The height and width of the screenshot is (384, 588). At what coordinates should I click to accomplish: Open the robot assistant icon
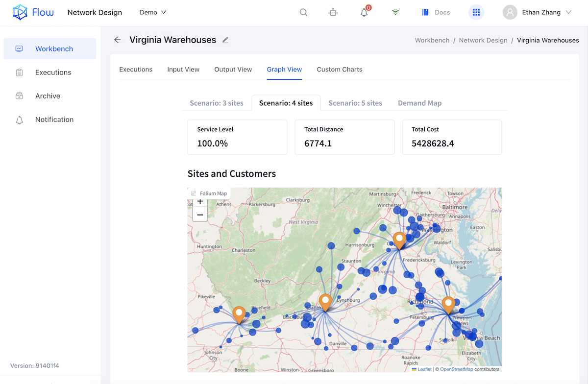tap(333, 13)
